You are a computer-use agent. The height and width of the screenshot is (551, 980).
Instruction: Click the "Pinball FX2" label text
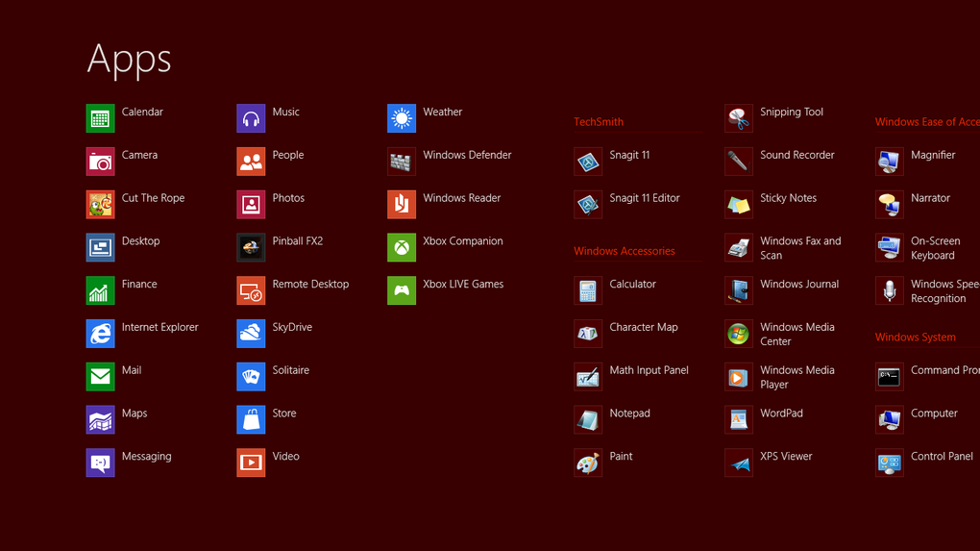[x=298, y=240]
